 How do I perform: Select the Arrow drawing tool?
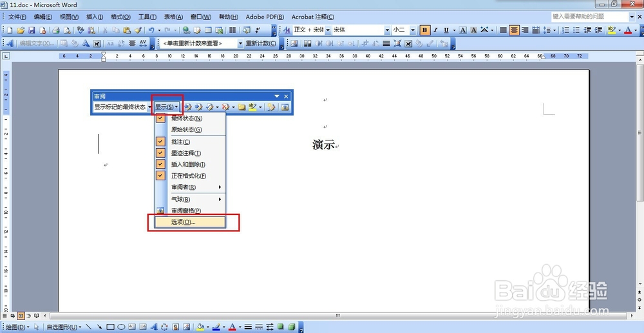99,327
